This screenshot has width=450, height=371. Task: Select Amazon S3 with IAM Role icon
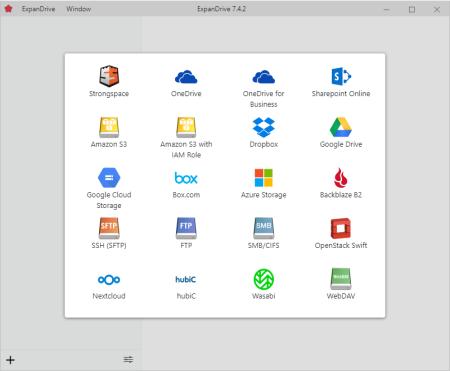186,127
